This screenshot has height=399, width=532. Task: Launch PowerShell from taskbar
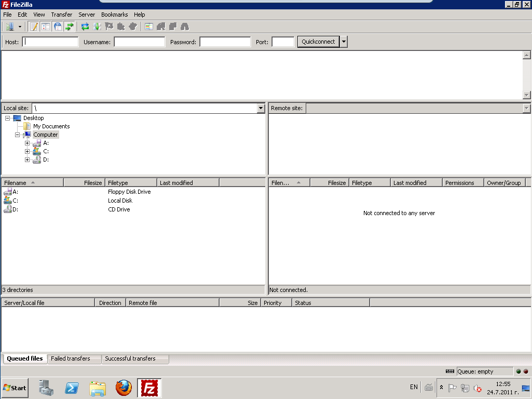(72, 388)
